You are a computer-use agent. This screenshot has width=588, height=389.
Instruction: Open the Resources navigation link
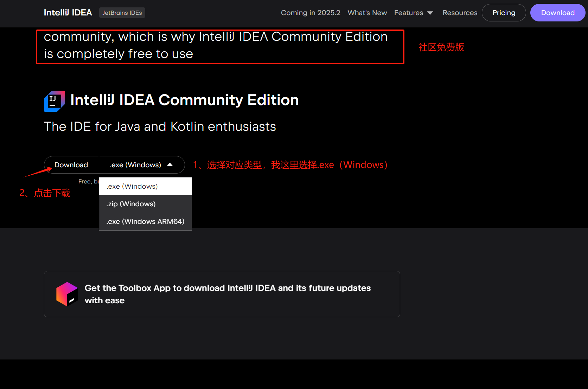[460, 13]
